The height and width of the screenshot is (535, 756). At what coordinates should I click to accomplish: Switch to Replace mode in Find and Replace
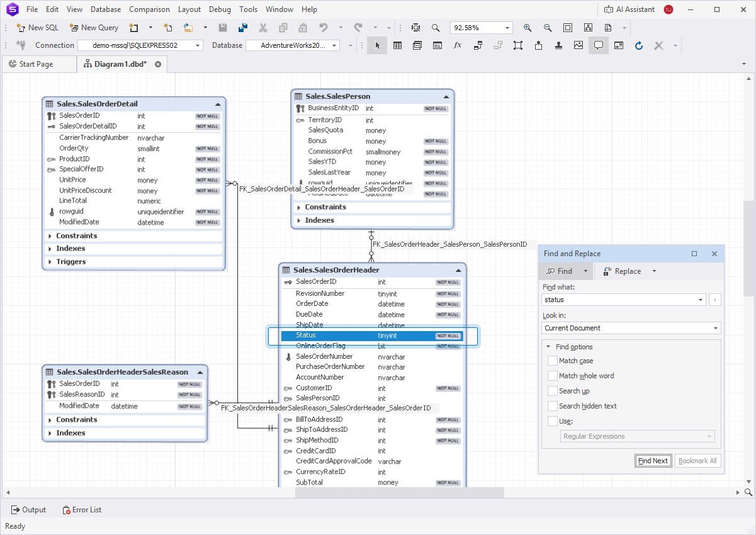pyautogui.click(x=627, y=270)
